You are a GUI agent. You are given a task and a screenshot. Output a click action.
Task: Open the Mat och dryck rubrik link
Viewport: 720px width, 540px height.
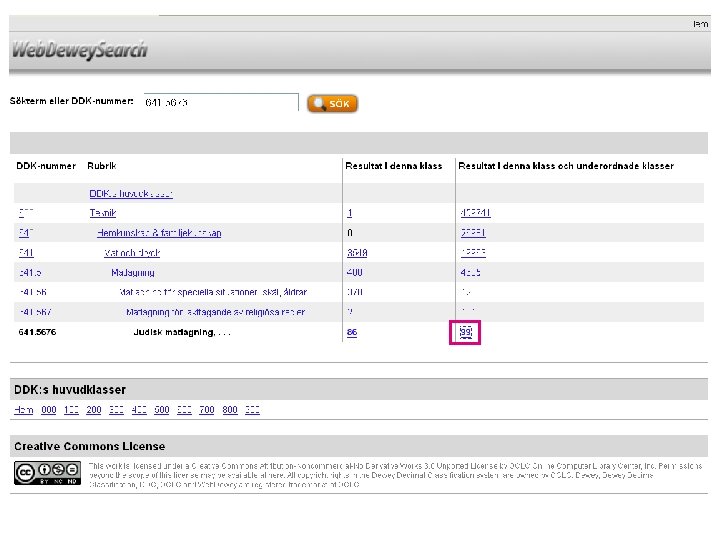(x=132, y=253)
